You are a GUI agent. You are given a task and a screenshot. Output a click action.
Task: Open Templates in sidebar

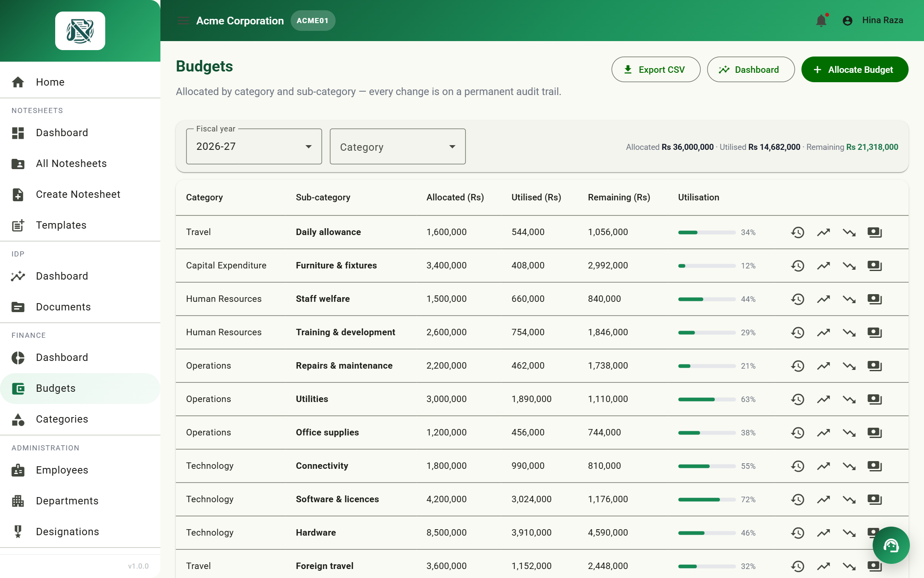pyautogui.click(x=80, y=225)
